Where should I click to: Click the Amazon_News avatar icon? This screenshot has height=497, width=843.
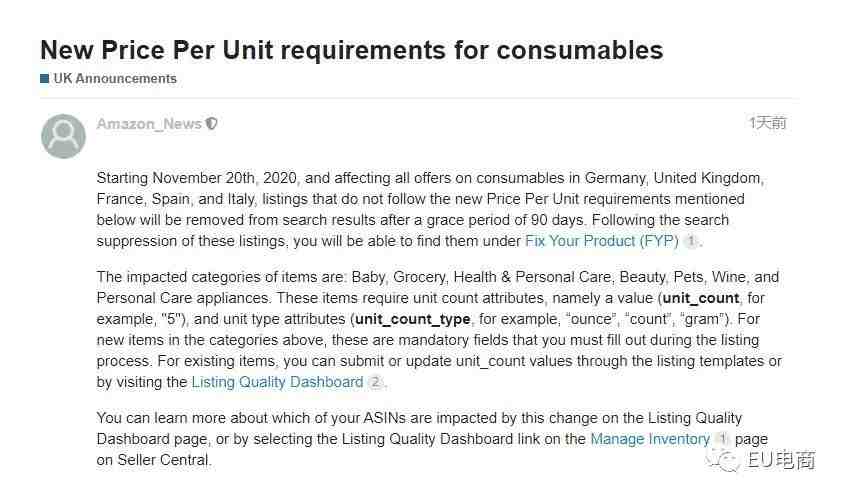(x=63, y=136)
